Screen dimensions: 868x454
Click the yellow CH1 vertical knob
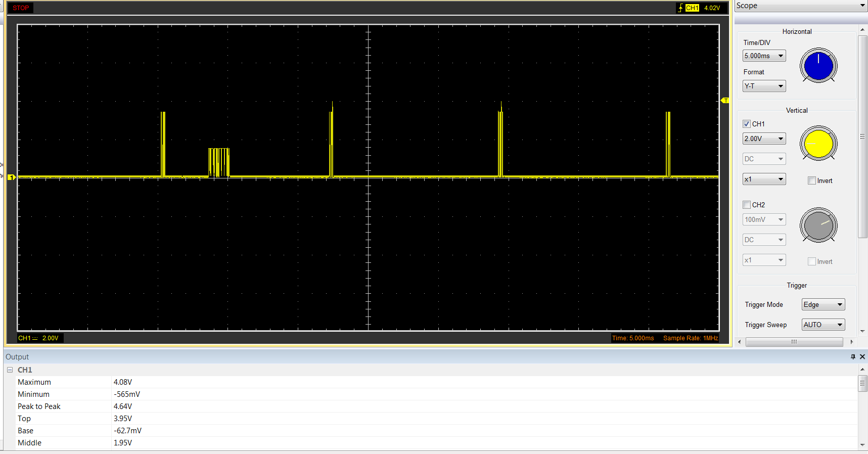pyautogui.click(x=818, y=144)
